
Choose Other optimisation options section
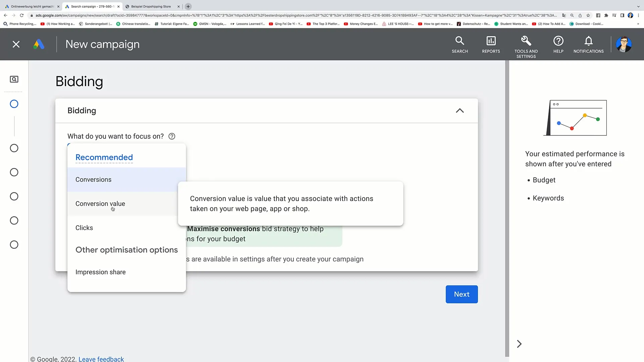click(126, 250)
